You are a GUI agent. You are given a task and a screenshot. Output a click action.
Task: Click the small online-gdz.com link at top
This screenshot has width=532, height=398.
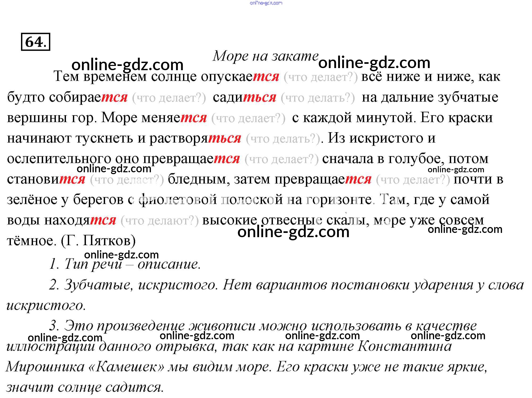coord(266,3)
